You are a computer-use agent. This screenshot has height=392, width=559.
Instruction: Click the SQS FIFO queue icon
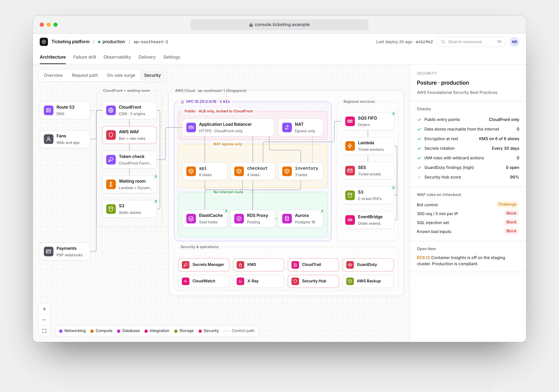click(350, 121)
